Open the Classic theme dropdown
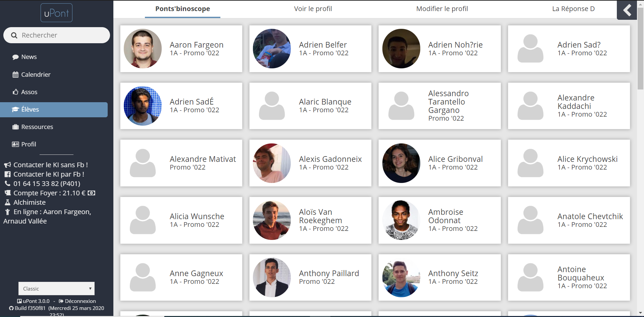This screenshot has height=317, width=644. pyautogui.click(x=56, y=289)
